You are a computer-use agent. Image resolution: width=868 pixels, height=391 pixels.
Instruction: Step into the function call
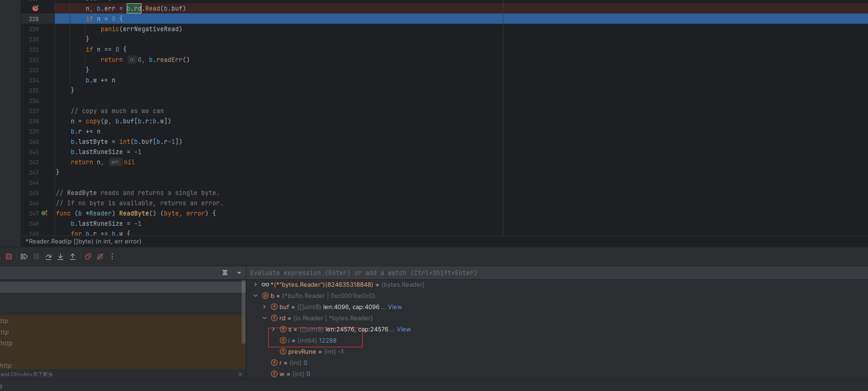tap(61, 256)
